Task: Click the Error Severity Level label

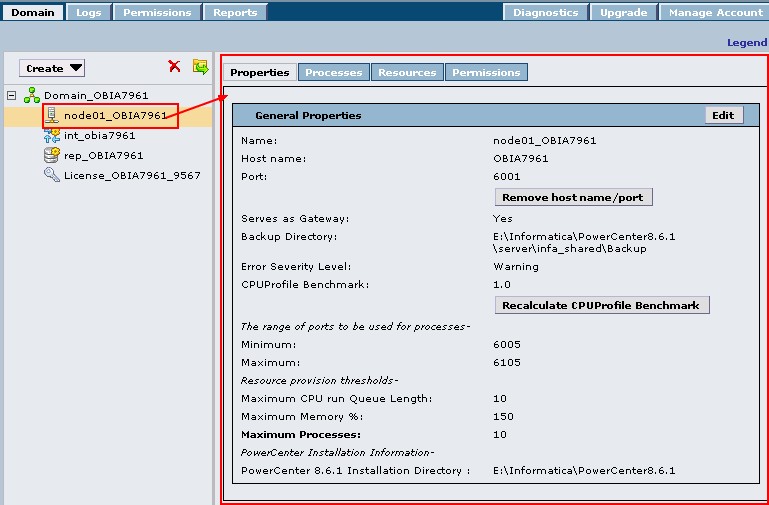Action: (x=296, y=267)
